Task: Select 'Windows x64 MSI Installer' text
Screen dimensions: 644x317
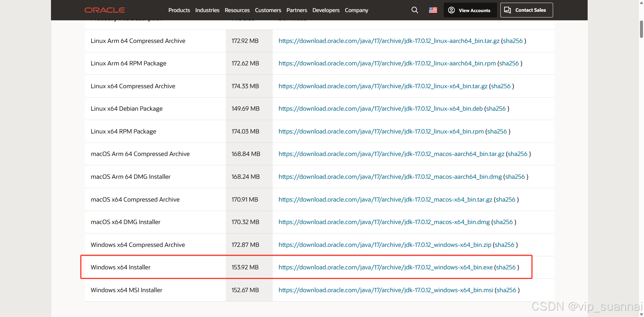Action: (126, 290)
